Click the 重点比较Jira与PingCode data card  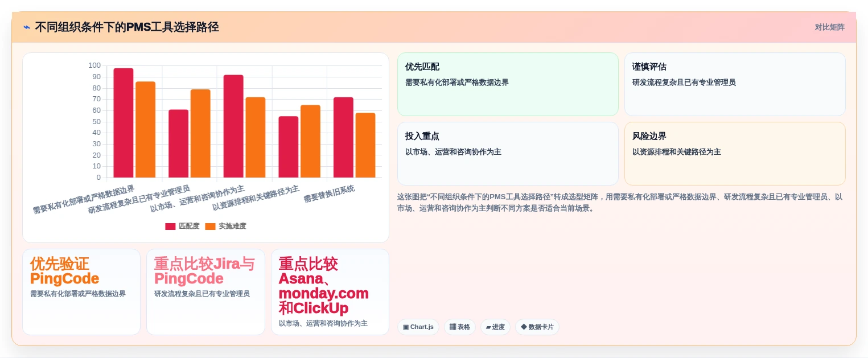(x=205, y=292)
